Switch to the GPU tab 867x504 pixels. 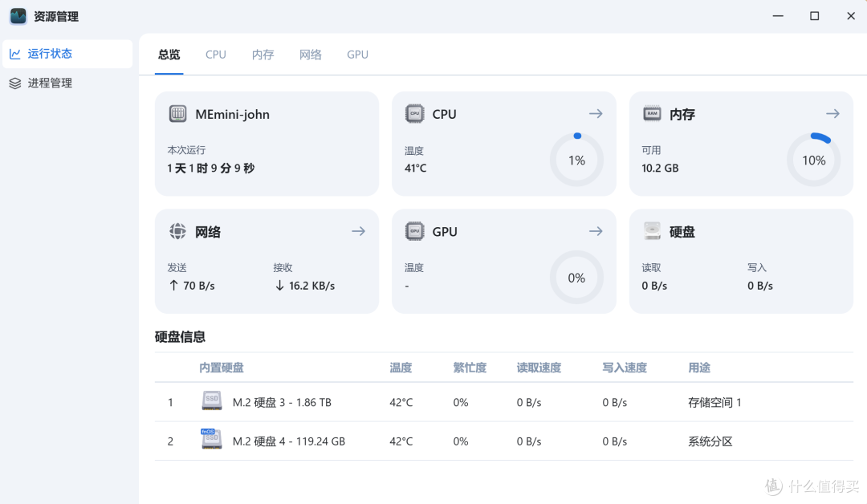358,55
